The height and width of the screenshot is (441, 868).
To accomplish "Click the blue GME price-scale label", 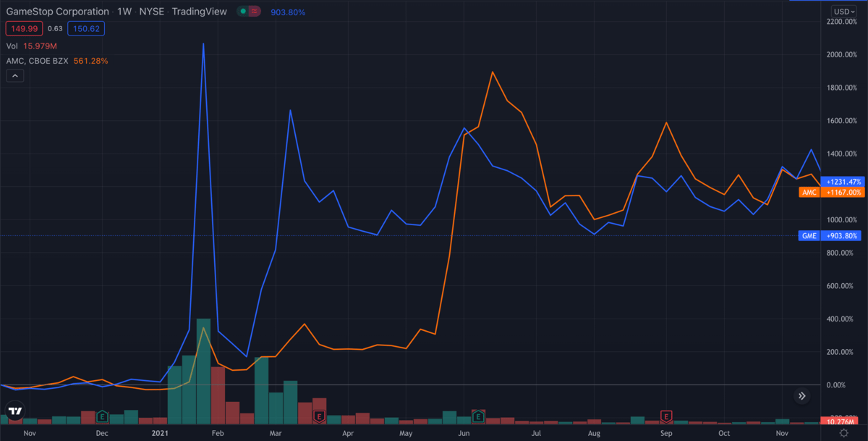I will (x=809, y=235).
